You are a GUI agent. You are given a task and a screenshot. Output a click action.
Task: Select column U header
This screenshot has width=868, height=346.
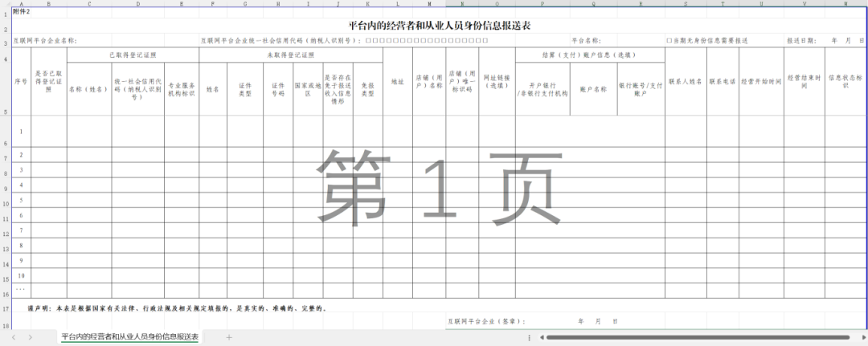click(761, 3)
